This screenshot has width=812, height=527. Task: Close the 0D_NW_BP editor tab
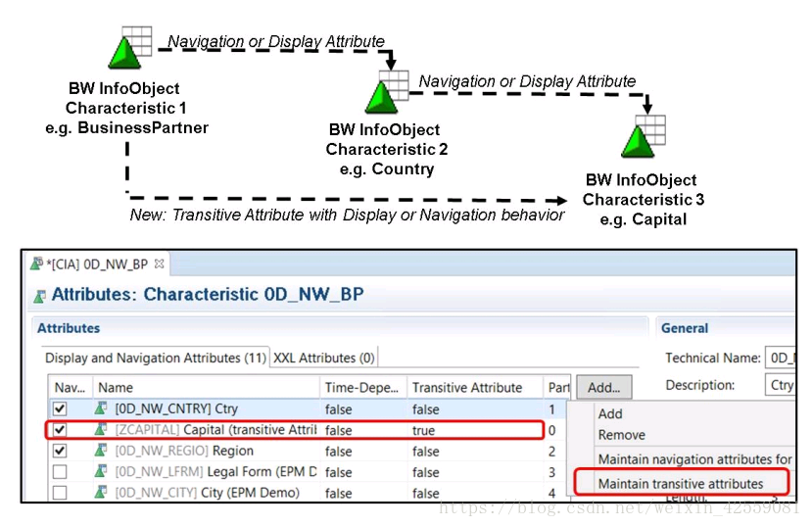coord(160,264)
